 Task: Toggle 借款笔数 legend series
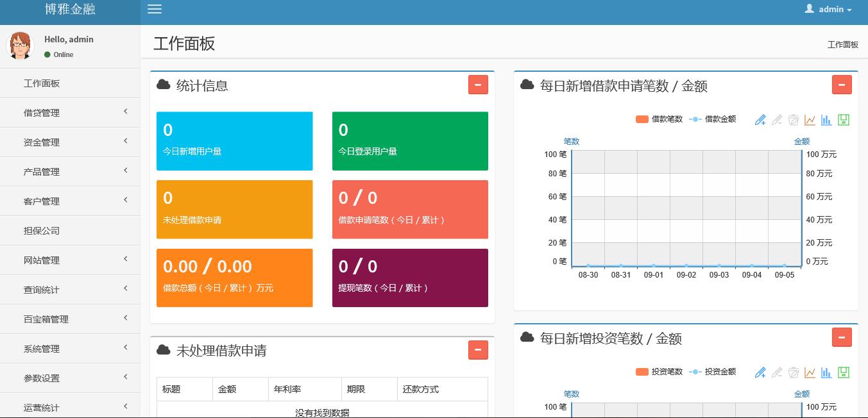[659, 119]
